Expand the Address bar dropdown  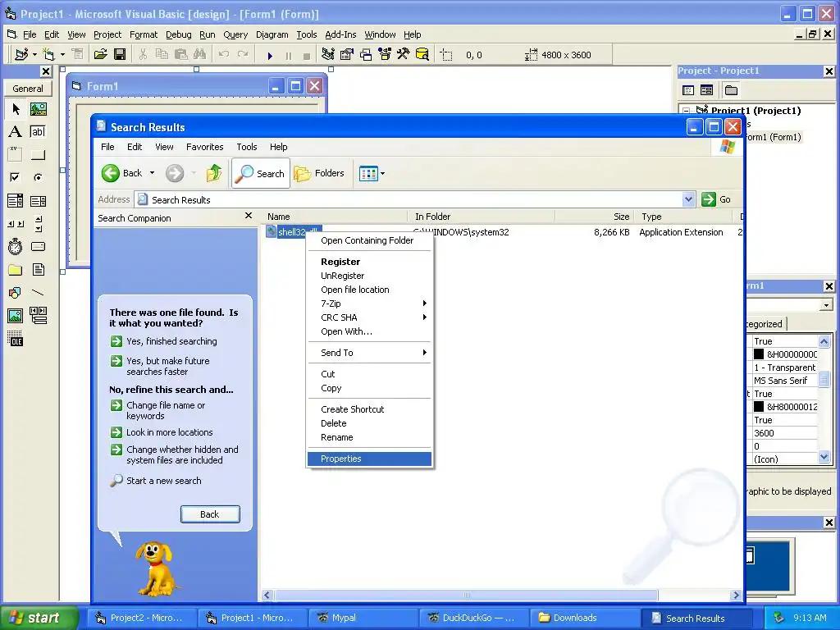tap(688, 200)
